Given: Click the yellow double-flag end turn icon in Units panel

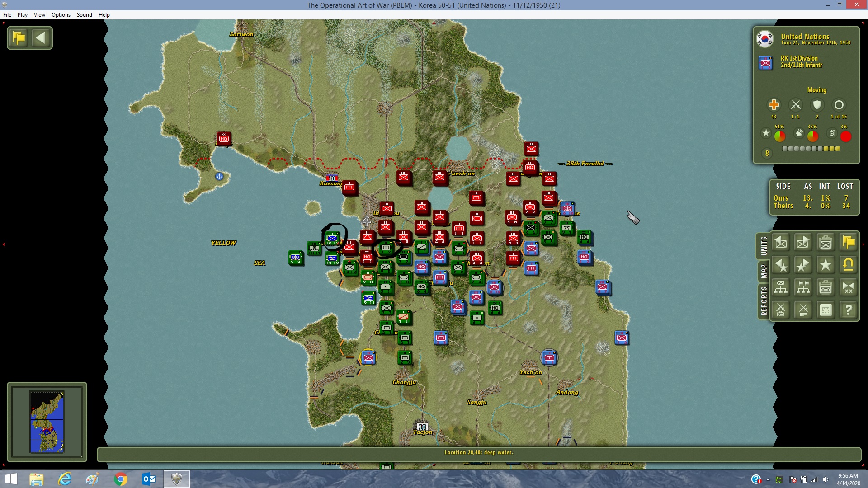Looking at the screenshot, I should click(849, 243).
